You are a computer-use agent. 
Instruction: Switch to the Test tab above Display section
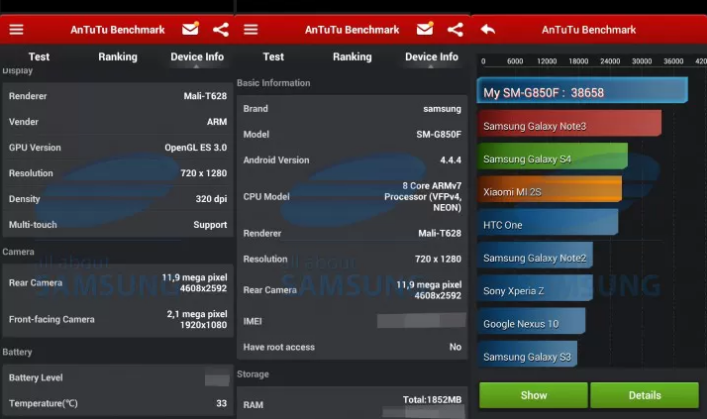tap(39, 57)
